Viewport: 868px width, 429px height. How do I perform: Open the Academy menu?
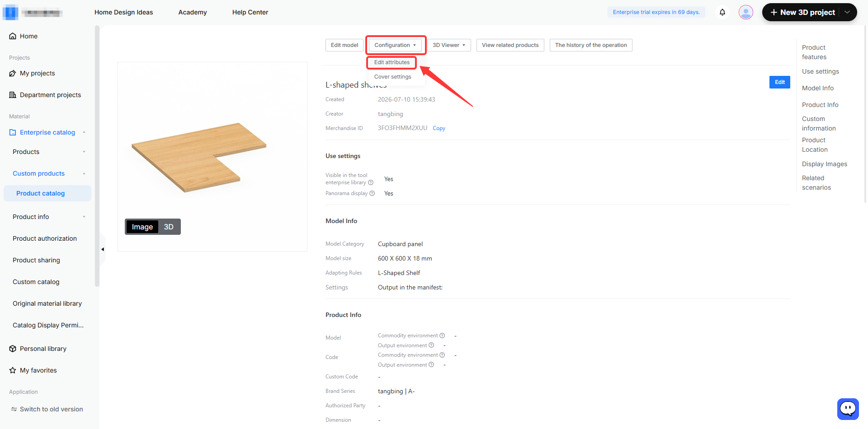193,12
